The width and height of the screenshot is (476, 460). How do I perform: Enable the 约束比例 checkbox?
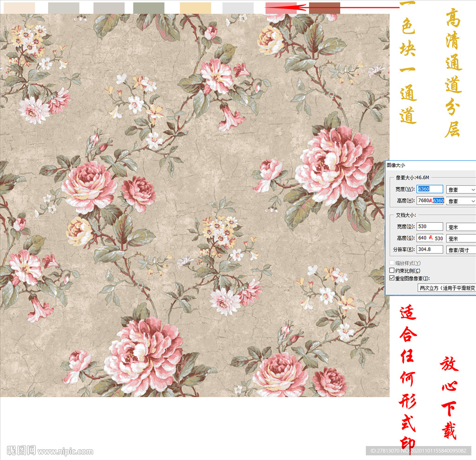pos(392,271)
